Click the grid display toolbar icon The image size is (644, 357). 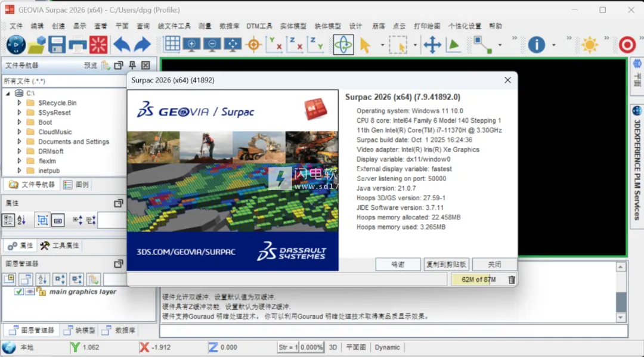tap(172, 44)
